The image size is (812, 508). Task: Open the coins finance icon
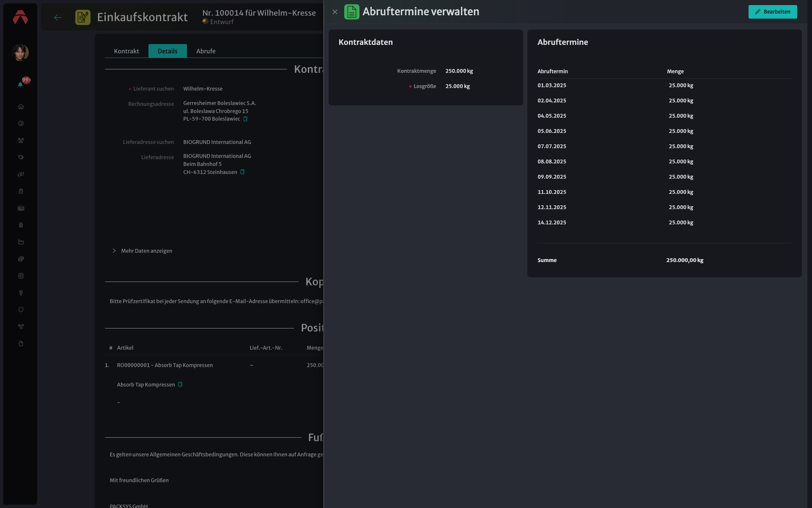(21, 259)
